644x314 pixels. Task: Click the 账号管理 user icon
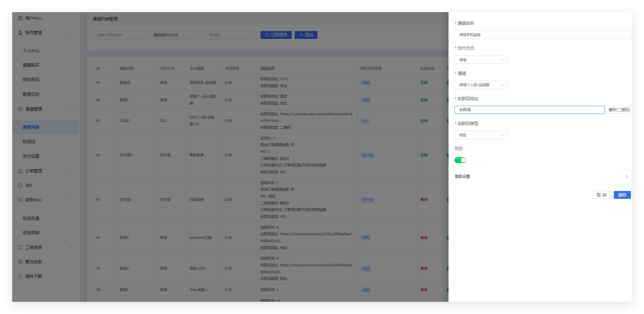coord(20,33)
